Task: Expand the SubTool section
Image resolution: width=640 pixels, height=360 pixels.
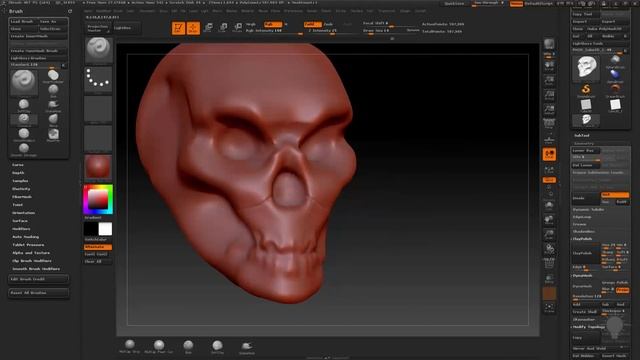Action: pos(582,136)
